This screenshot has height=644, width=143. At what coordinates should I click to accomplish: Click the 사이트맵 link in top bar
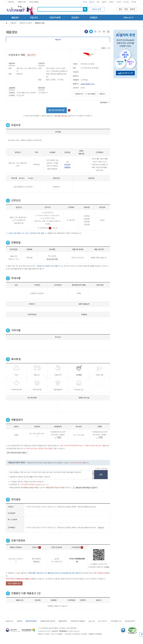[133, 2]
